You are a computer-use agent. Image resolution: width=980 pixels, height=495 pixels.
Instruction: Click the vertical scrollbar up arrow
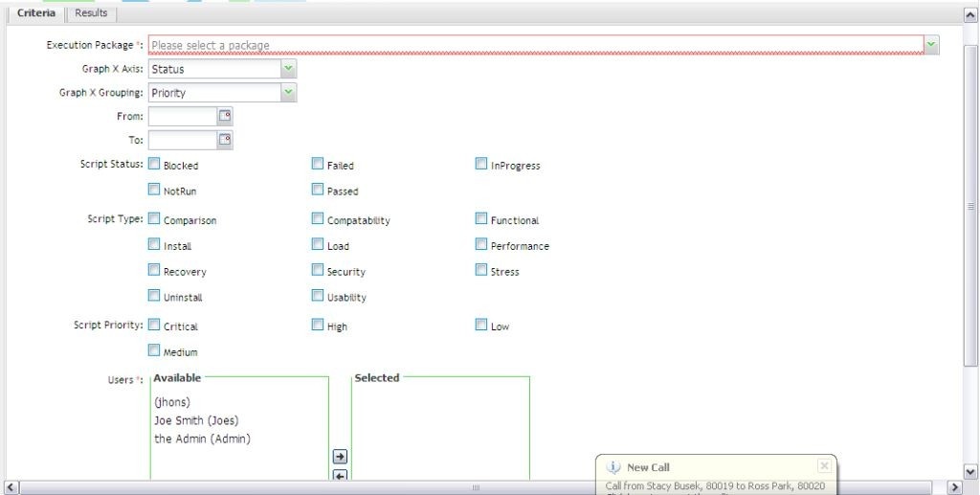point(969,14)
